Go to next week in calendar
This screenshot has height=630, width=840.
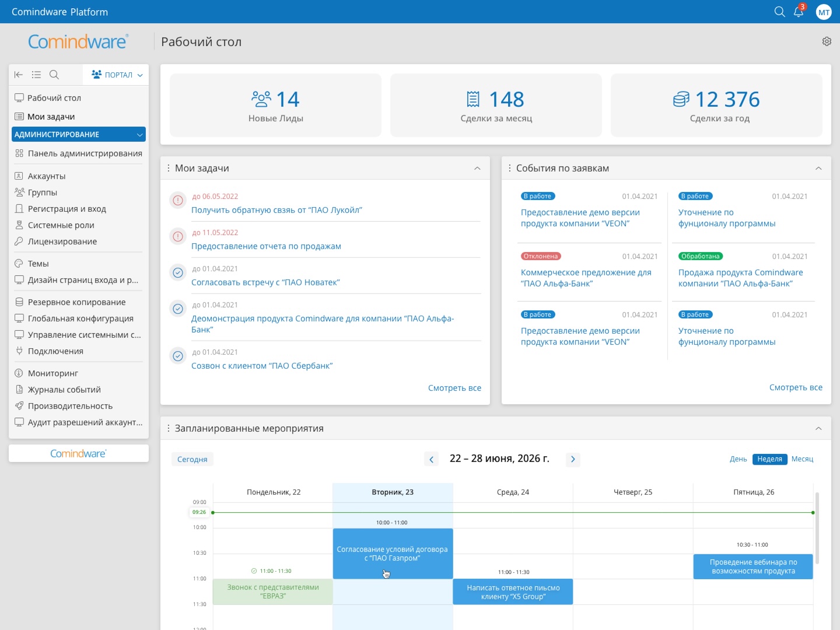573,459
